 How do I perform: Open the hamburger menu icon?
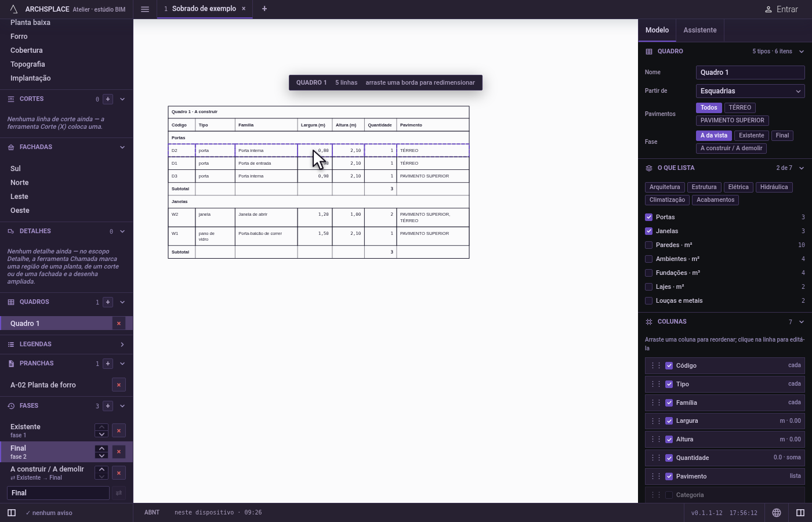[x=145, y=9]
